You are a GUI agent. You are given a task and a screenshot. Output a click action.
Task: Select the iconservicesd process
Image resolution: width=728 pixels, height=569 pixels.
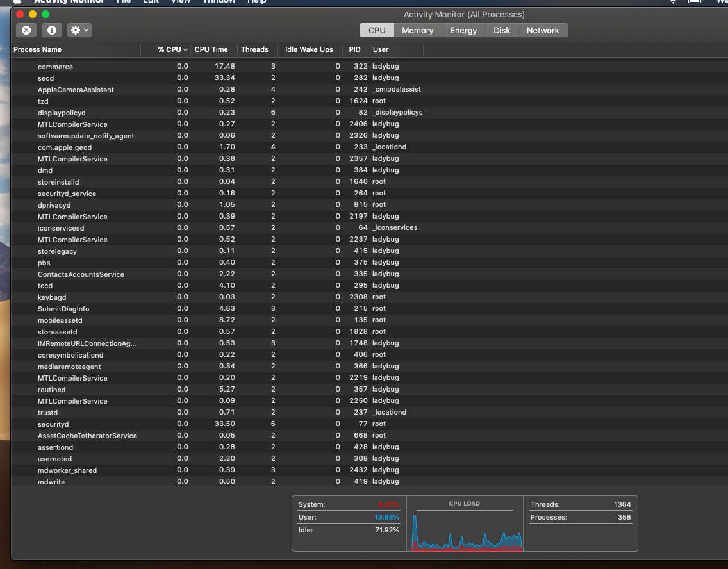(x=370, y=228)
